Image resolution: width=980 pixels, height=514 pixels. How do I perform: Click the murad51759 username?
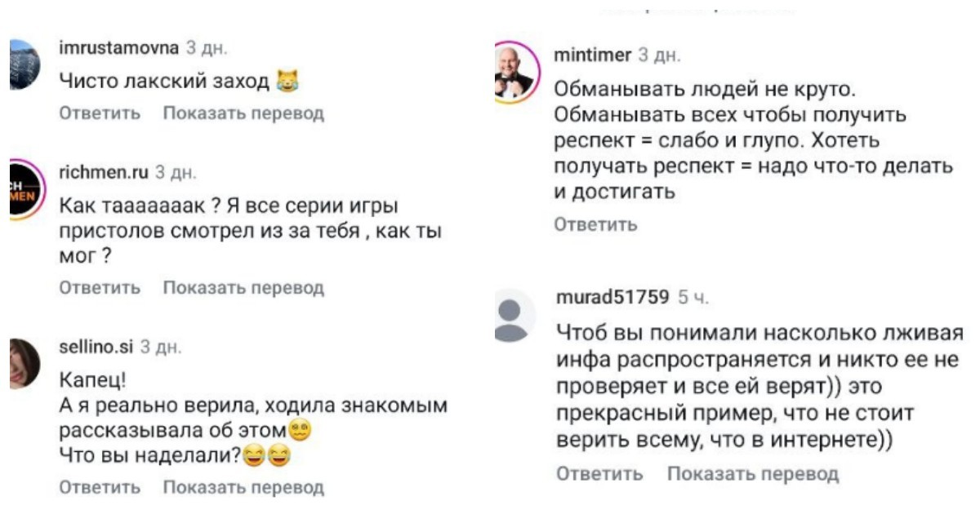pyautogui.click(x=612, y=296)
